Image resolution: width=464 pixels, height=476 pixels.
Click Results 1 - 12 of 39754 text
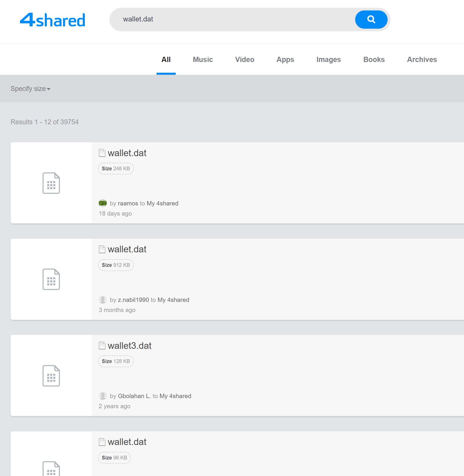click(x=45, y=122)
